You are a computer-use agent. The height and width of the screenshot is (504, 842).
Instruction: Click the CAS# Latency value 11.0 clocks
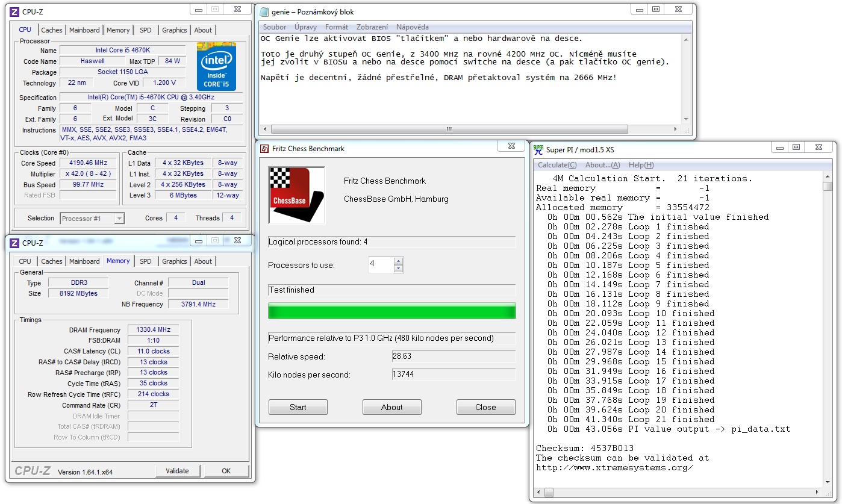click(154, 352)
